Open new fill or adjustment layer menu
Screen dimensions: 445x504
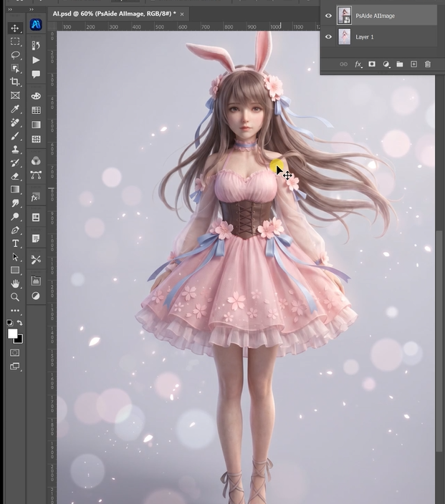[x=386, y=64]
